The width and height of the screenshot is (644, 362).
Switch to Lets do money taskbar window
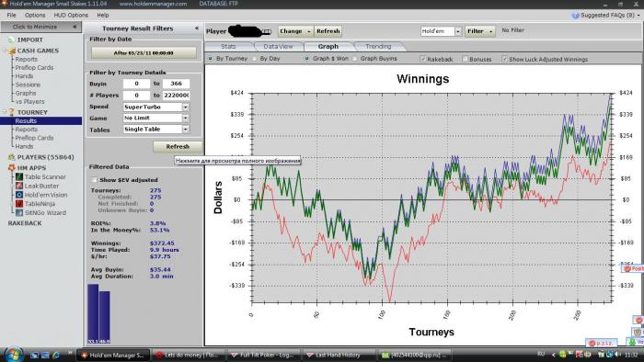(188, 355)
